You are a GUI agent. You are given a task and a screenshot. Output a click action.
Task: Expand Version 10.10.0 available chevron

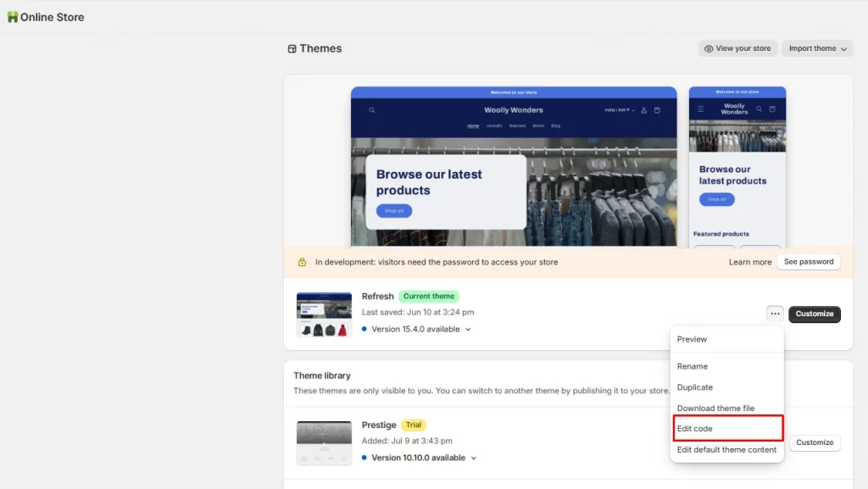(x=474, y=458)
